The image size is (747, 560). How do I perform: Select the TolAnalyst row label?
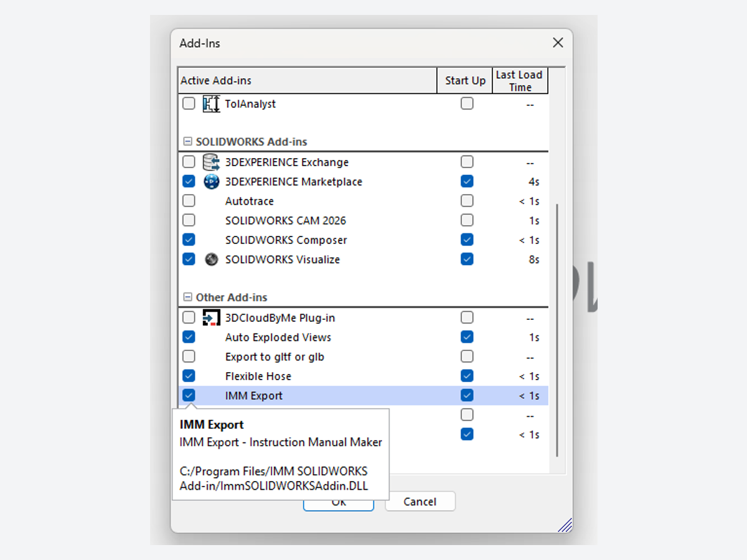(x=250, y=104)
